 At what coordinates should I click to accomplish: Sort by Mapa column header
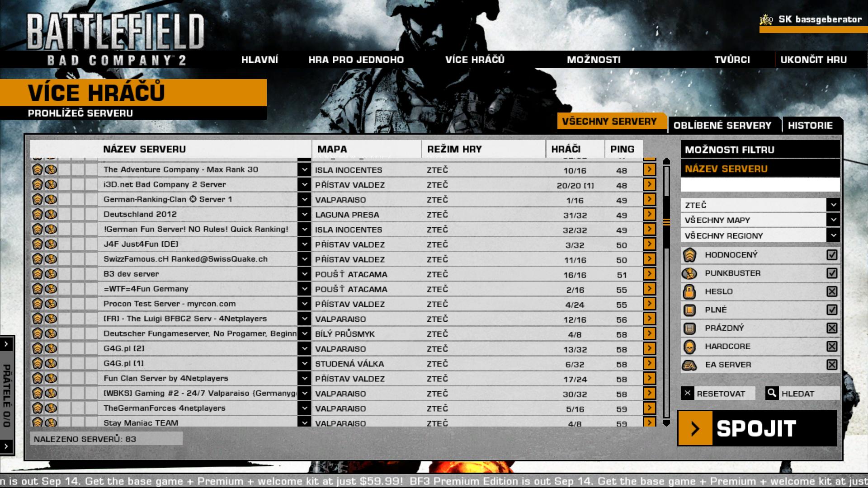coord(366,149)
